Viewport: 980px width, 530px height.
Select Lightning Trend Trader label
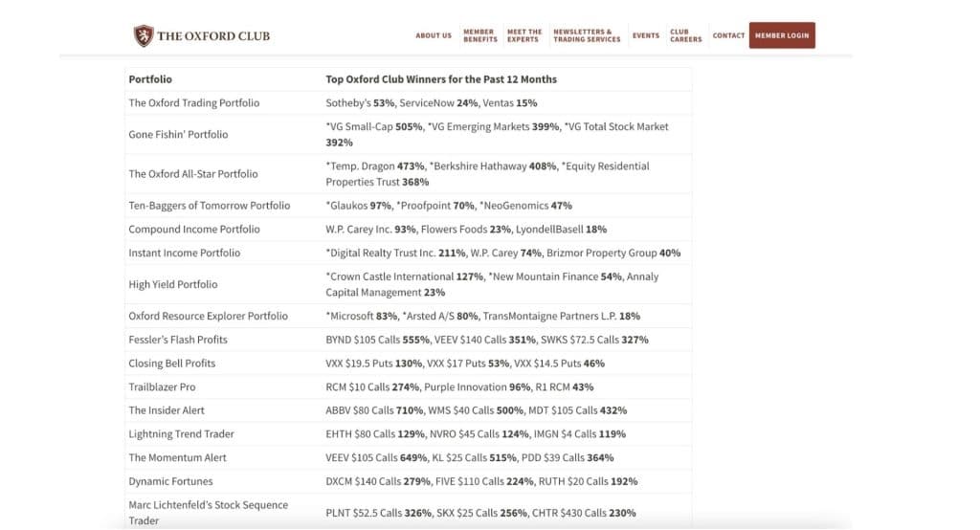(181, 434)
